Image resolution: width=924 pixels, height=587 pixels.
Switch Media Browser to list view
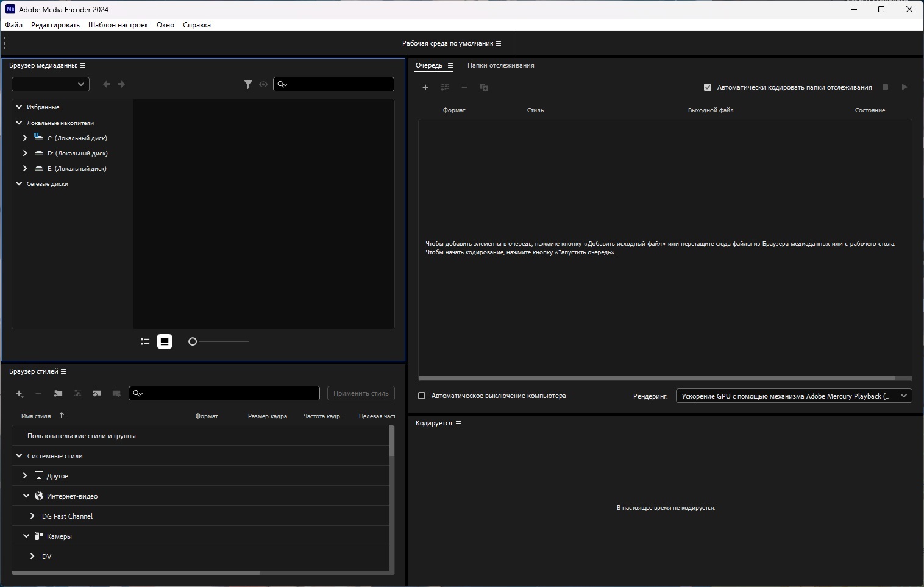click(x=145, y=342)
